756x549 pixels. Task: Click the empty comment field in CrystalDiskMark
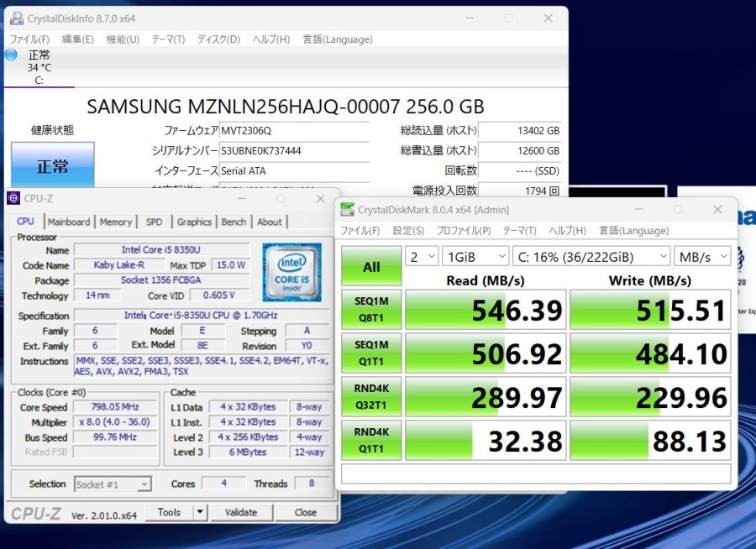[x=535, y=474]
